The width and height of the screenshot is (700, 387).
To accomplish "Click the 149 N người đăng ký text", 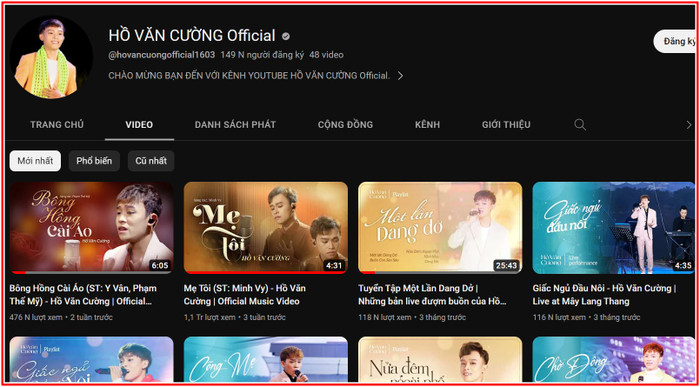I will coord(262,55).
